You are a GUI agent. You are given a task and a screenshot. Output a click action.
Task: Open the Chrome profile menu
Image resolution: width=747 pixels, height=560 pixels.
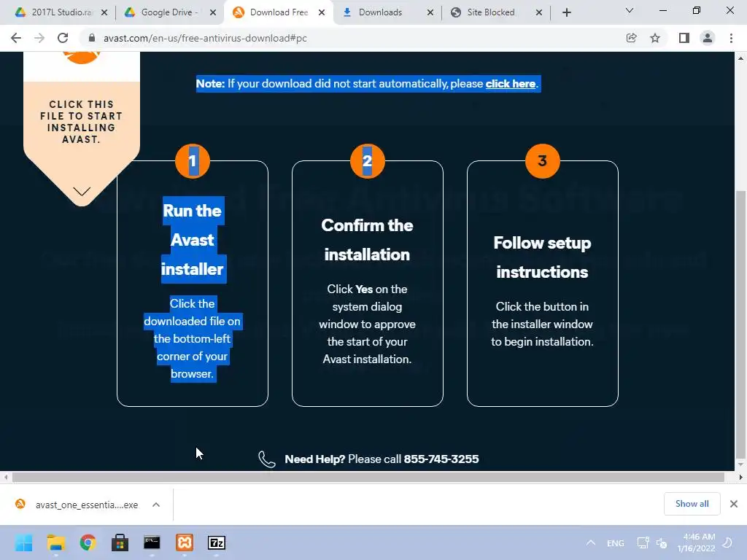708,38
